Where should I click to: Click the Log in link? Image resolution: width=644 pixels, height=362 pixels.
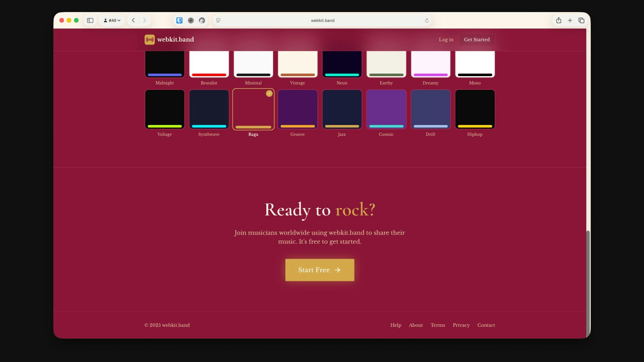coord(446,40)
